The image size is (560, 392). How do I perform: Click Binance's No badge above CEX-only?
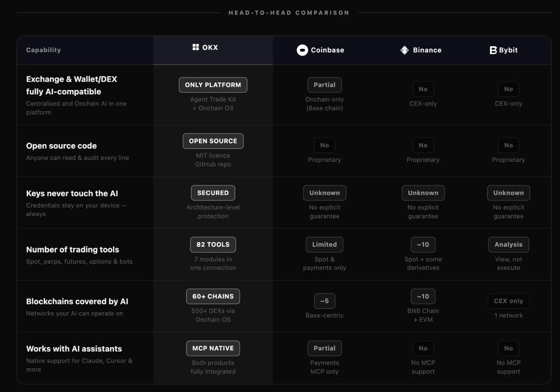pyautogui.click(x=423, y=89)
